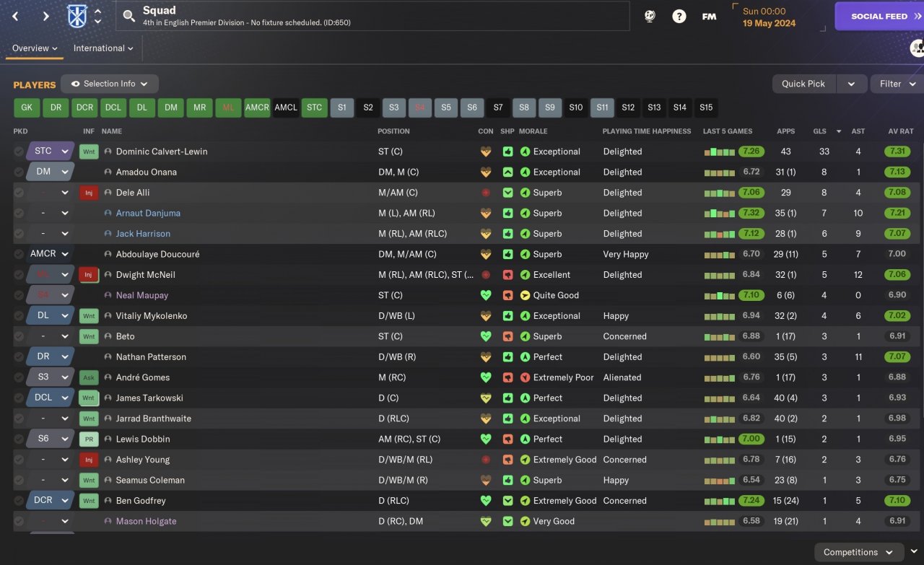Open the Competitions dropdown
924x565 pixels.
858,552
